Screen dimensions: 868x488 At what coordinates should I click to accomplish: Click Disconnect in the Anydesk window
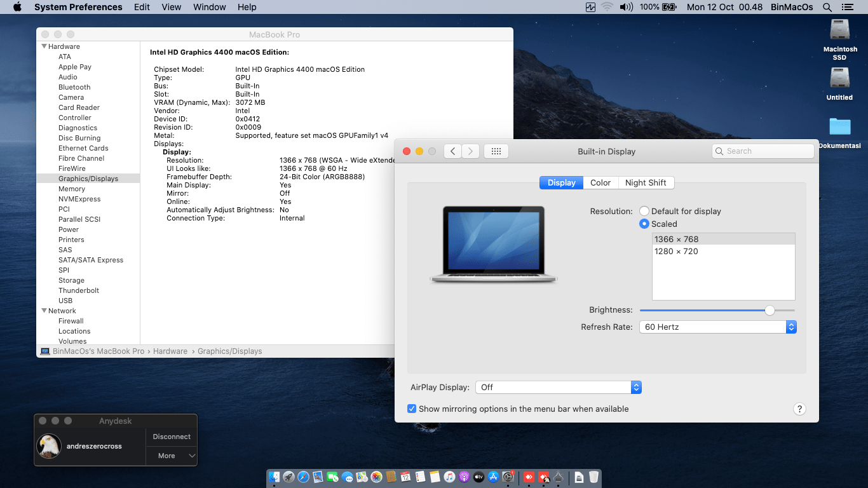171,437
